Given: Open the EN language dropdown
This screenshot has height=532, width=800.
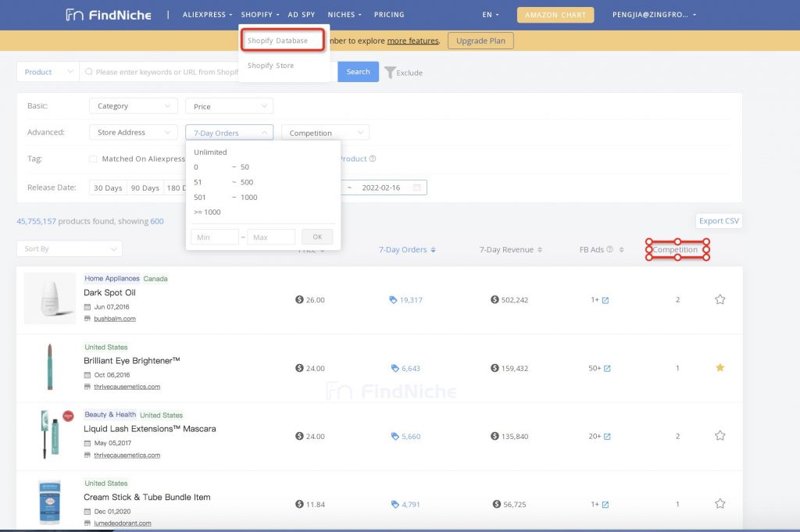Looking at the screenshot, I should point(491,15).
